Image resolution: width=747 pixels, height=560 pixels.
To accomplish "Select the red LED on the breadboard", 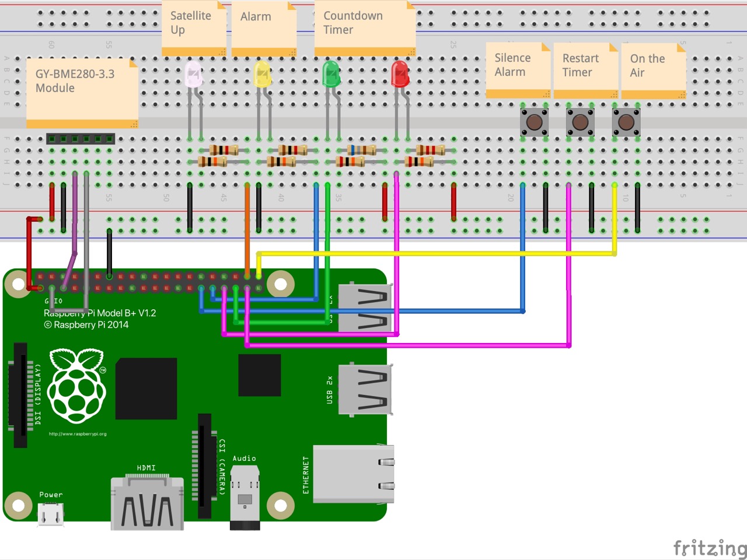I will click(400, 74).
